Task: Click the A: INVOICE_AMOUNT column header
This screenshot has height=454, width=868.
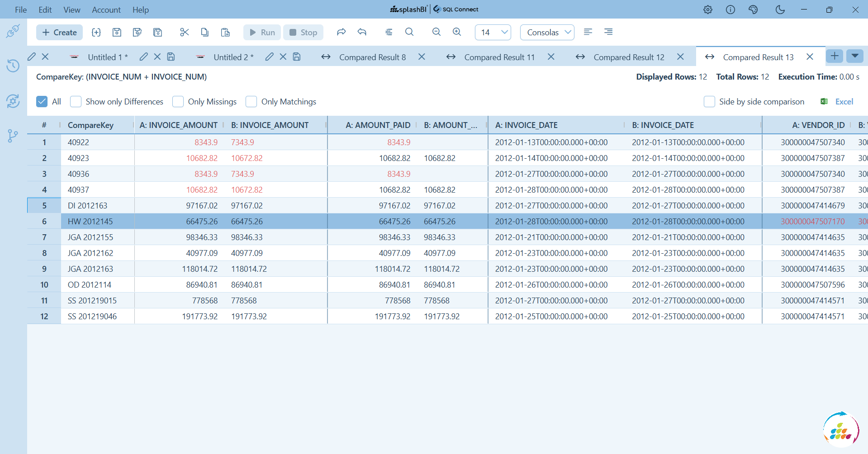Action: tap(178, 125)
